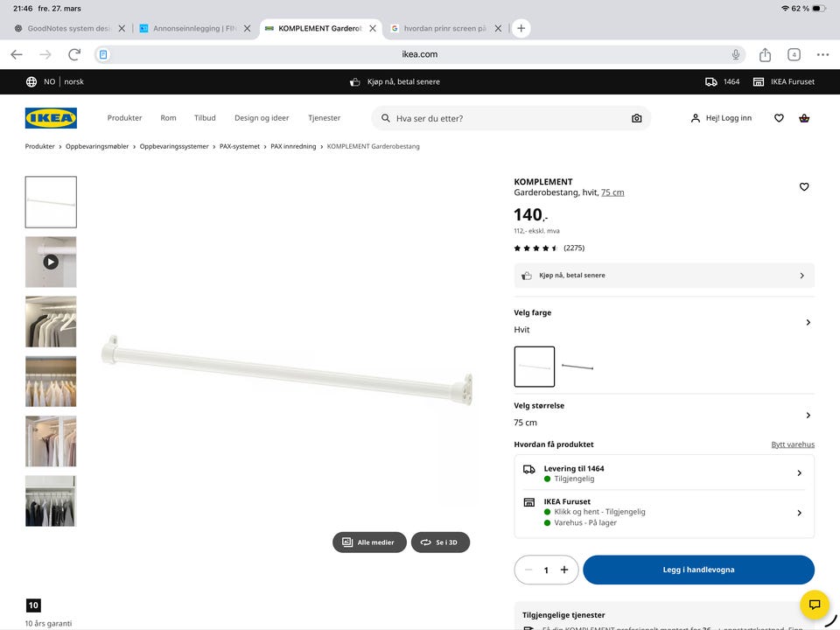Tap the microphone icon in address bar

(x=736, y=54)
